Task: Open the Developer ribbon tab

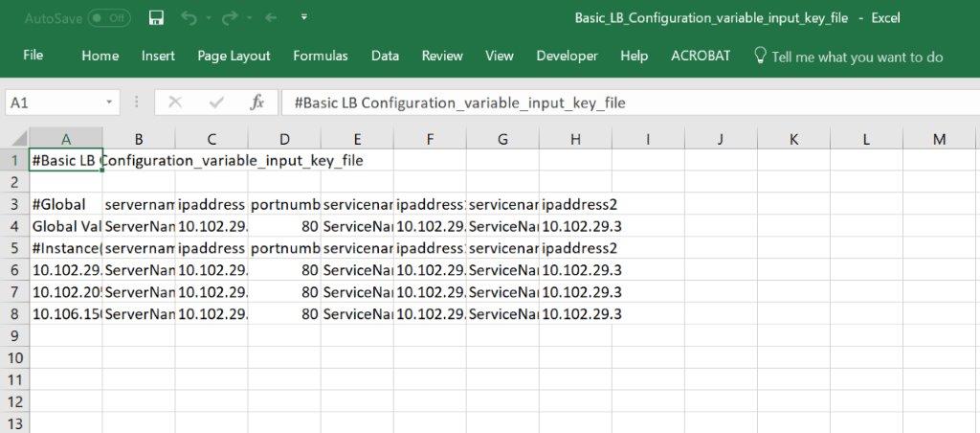Action: 567,56
